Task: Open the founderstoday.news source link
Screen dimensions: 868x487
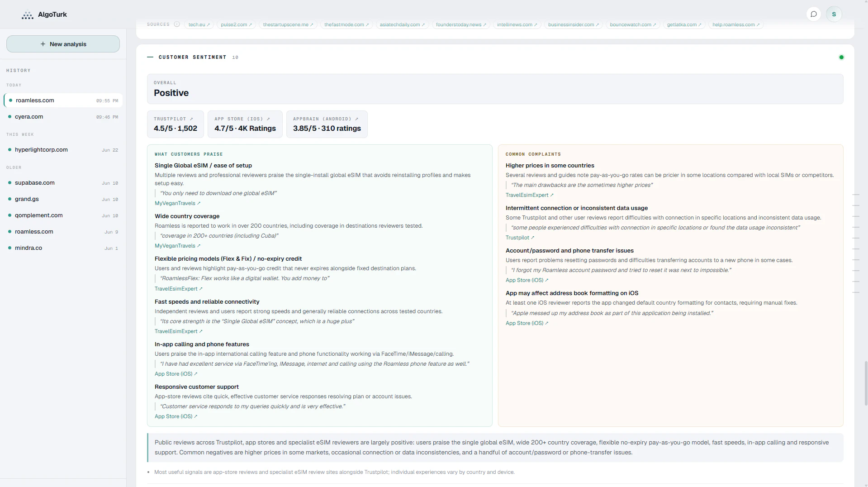Action: tap(461, 24)
